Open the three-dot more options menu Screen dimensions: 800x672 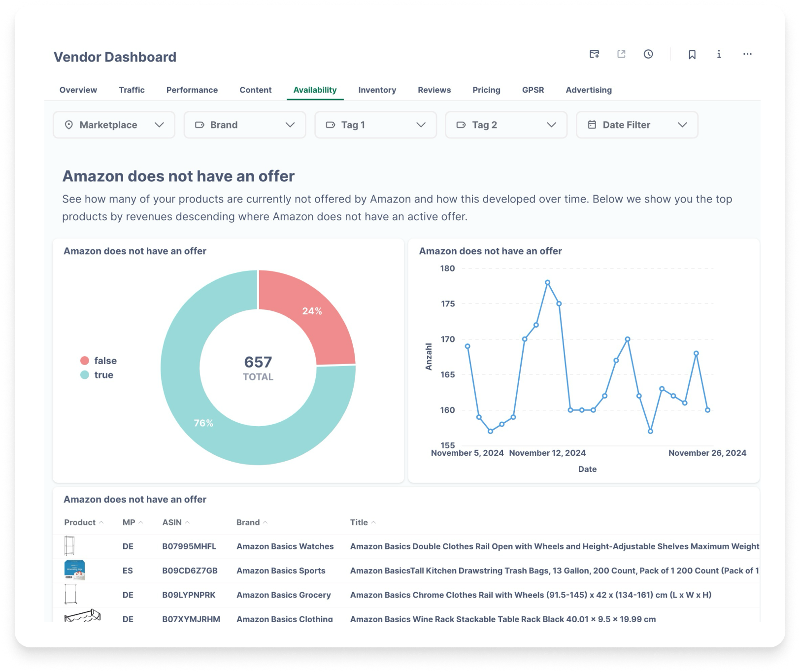[x=747, y=54]
